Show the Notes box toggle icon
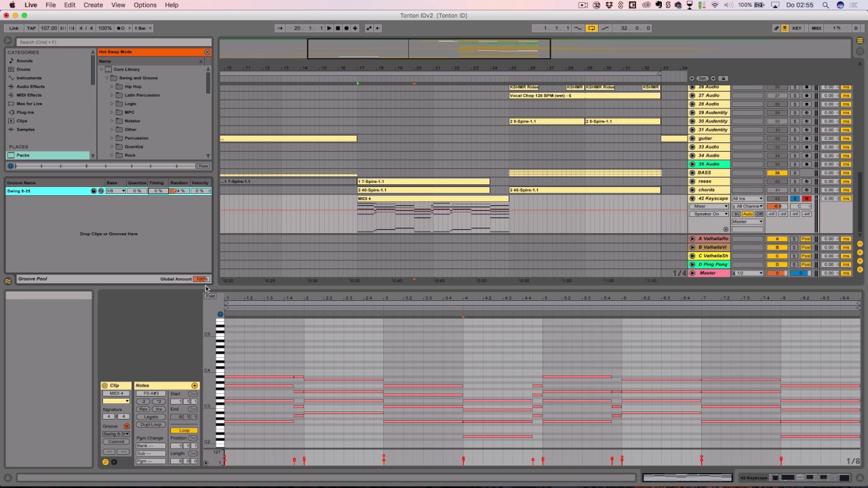868x488 pixels. (105, 462)
